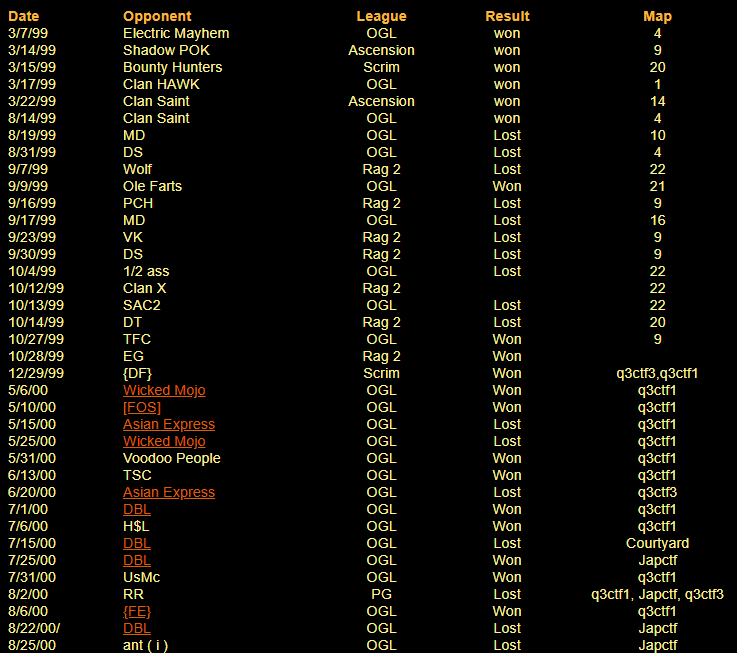Click the Ole Farts opponent entry
Screen dimensions: 737x653
coord(152,186)
